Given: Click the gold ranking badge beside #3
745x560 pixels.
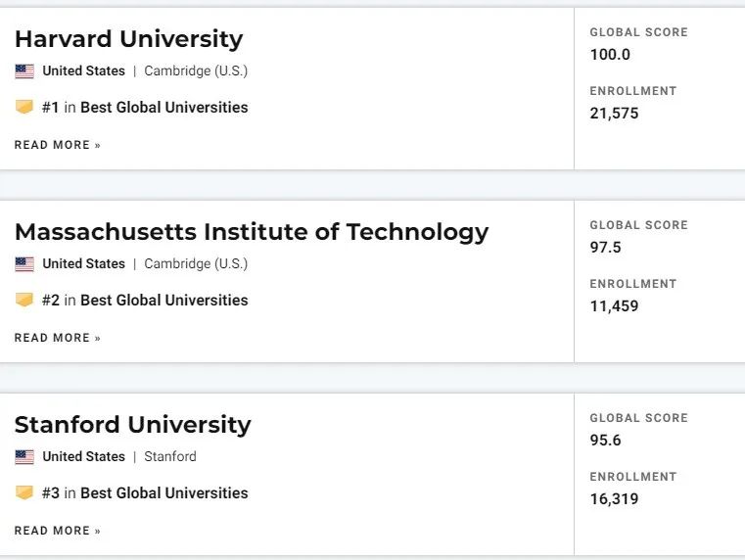Looking at the screenshot, I should coord(24,492).
